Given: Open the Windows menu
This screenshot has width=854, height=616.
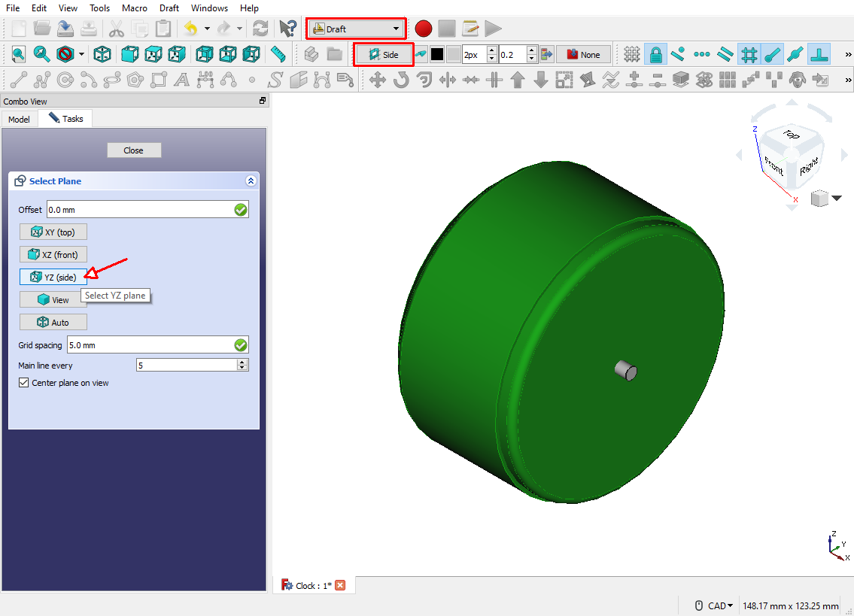Looking at the screenshot, I should click(x=210, y=8).
